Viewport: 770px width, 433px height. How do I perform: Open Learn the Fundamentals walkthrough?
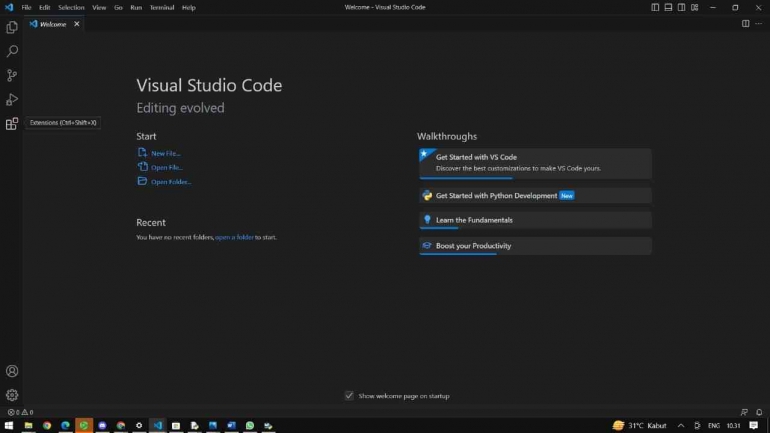(x=535, y=220)
